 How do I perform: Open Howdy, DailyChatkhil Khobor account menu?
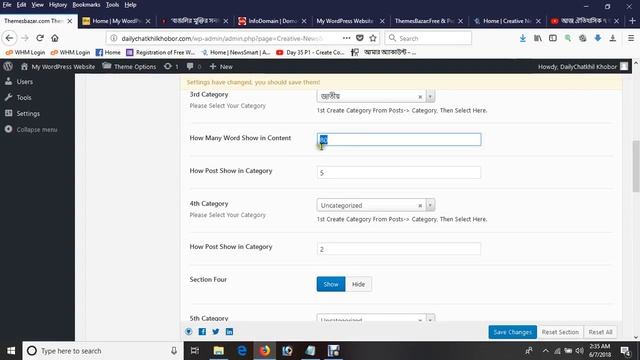coord(583,66)
